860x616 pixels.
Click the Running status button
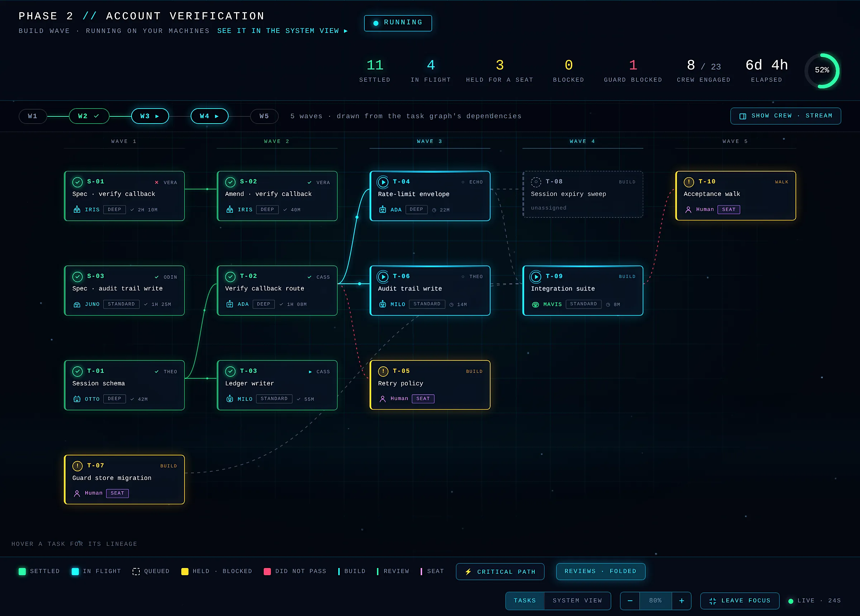point(398,23)
